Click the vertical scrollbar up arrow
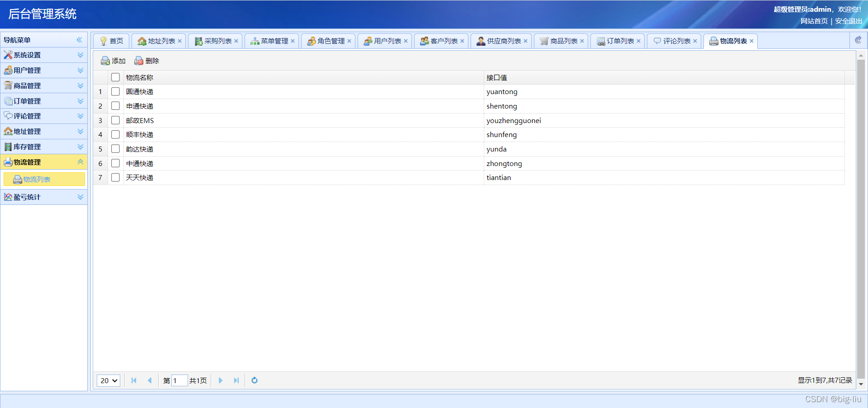The image size is (868, 408). (x=861, y=55)
